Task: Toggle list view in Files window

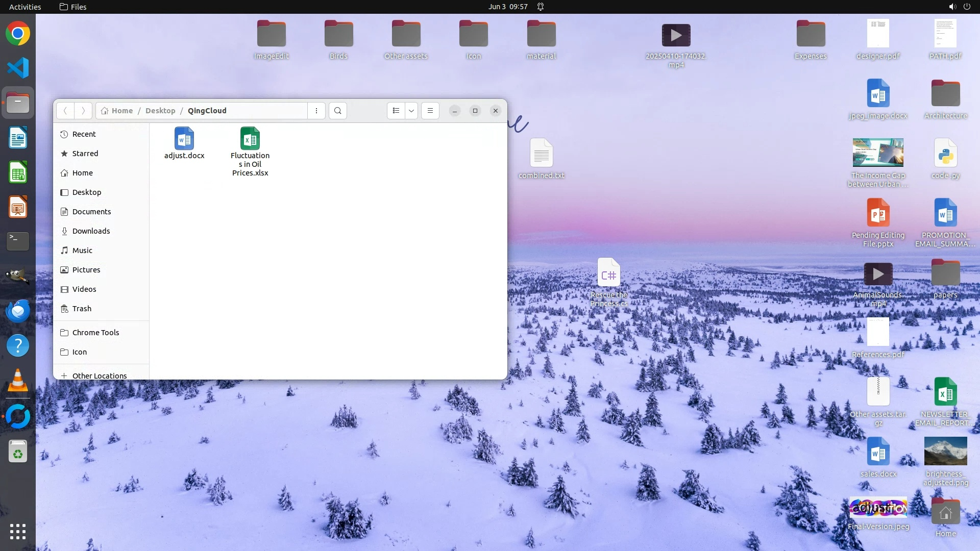Action: tap(396, 111)
